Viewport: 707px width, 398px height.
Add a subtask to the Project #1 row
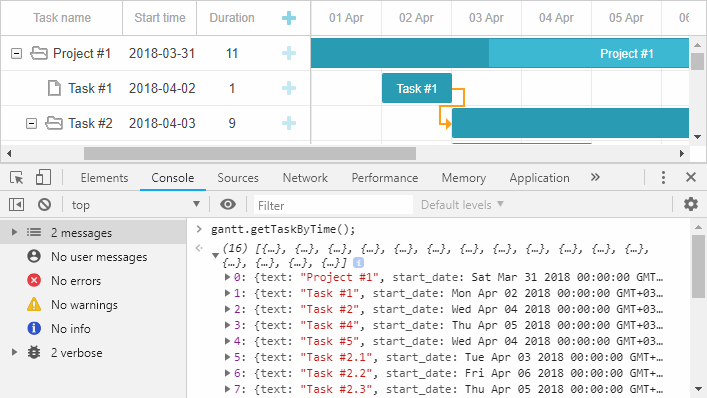click(x=289, y=53)
